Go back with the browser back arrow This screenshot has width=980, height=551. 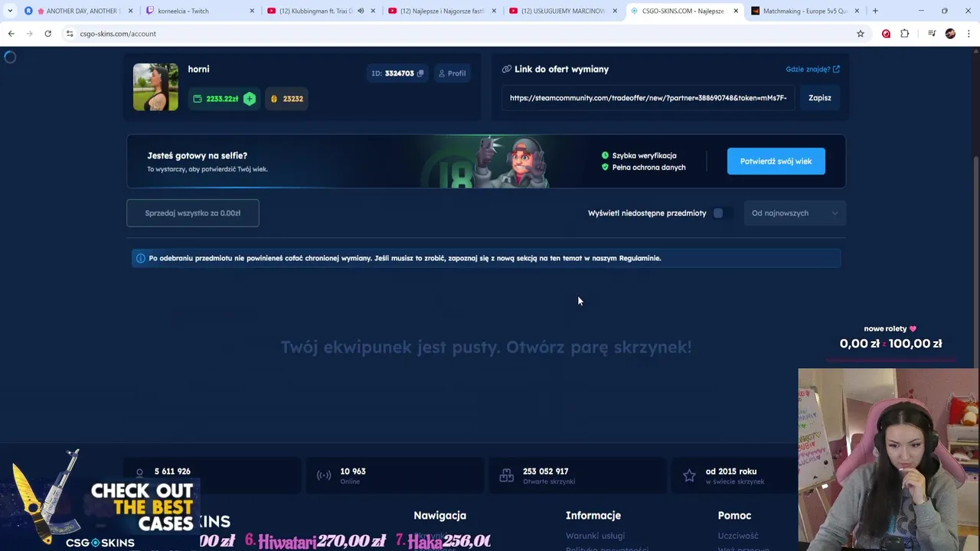(x=11, y=34)
